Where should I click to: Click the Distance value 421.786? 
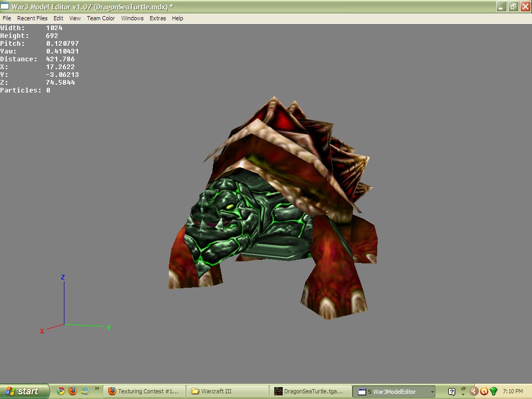(x=60, y=59)
